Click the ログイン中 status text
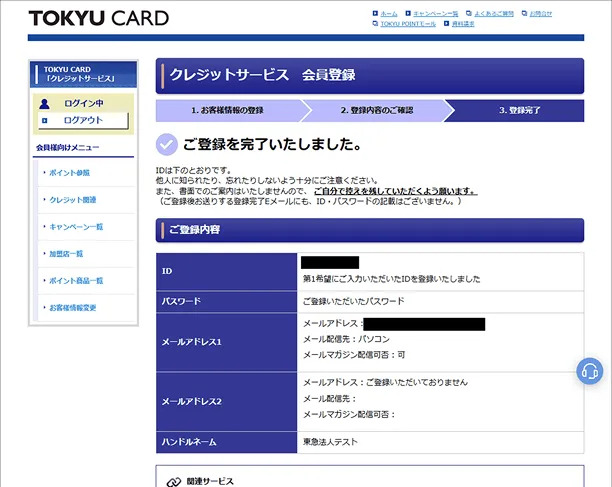The height and width of the screenshot is (487, 612). tap(84, 103)
